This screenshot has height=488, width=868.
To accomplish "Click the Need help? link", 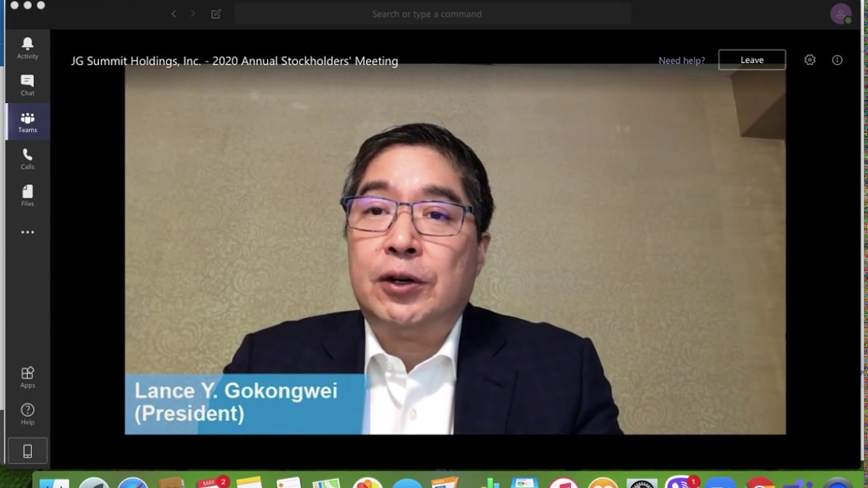I will click(x=682, y=60).
